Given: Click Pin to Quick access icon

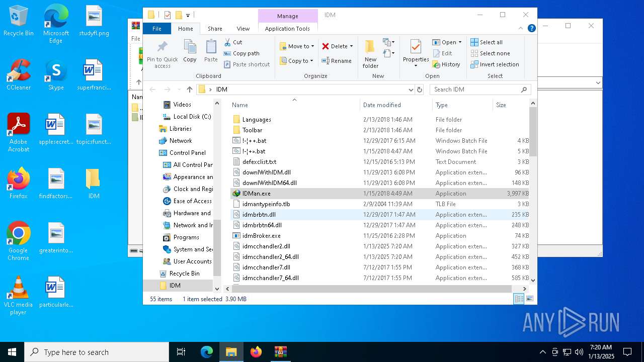Looking at the screenshot, I should click(162, 54).
